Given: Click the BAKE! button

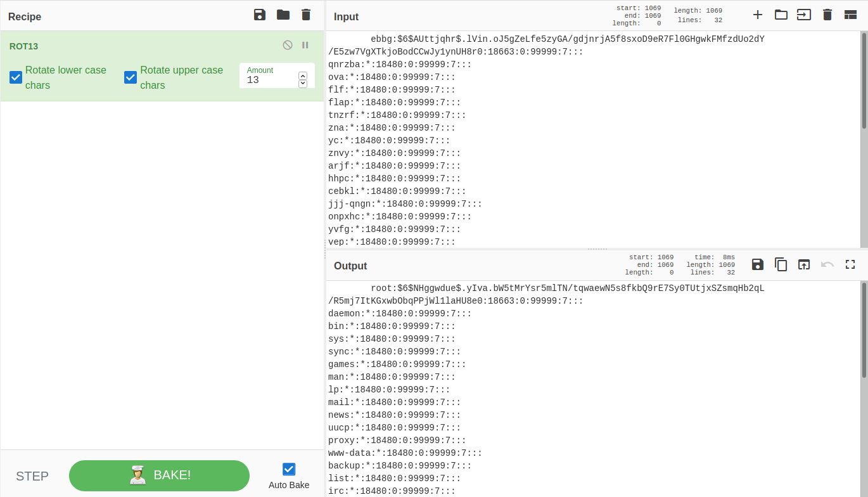Looking at the screenshot, I should pos(159,475).
